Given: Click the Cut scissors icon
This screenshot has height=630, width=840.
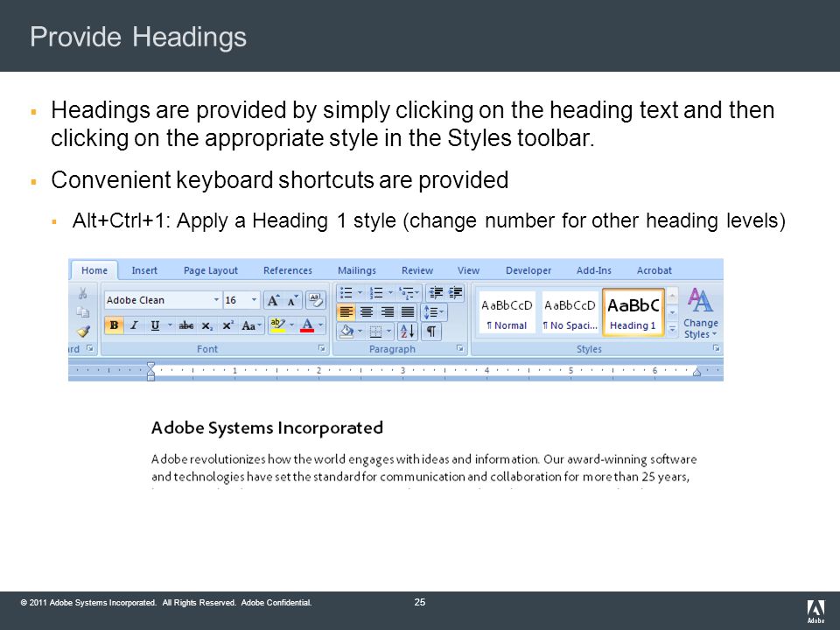Looking at the screenshot, I should click(82, 293).
